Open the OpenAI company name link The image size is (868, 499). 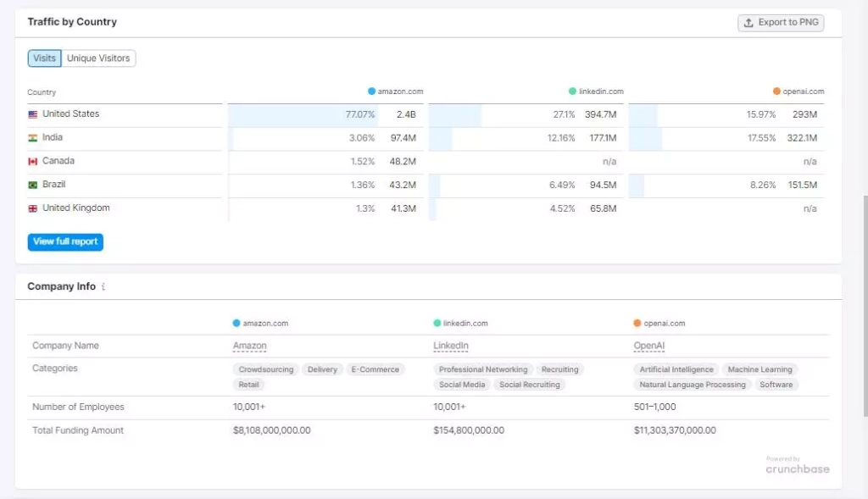coord(648,346)
